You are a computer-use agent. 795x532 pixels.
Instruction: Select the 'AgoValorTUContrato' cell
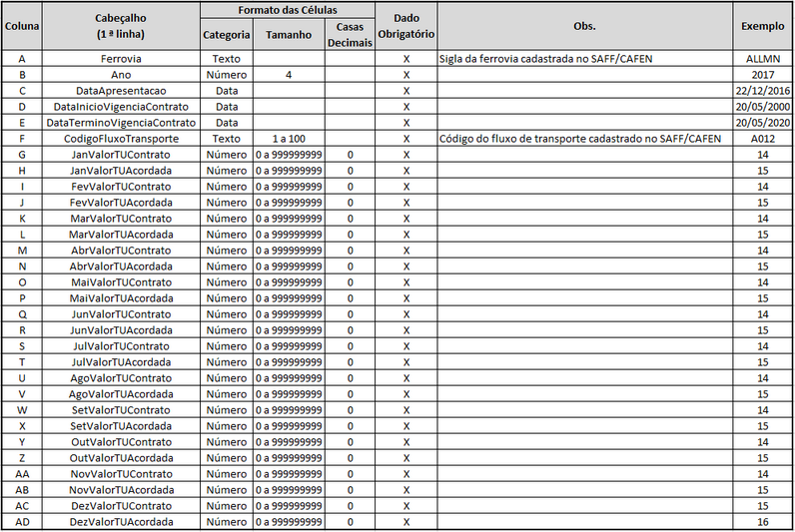(121, 378)
